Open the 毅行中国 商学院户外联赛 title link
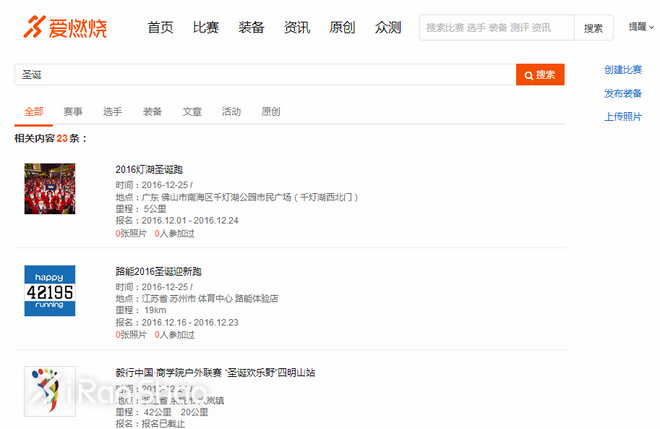 click(215, 373)
